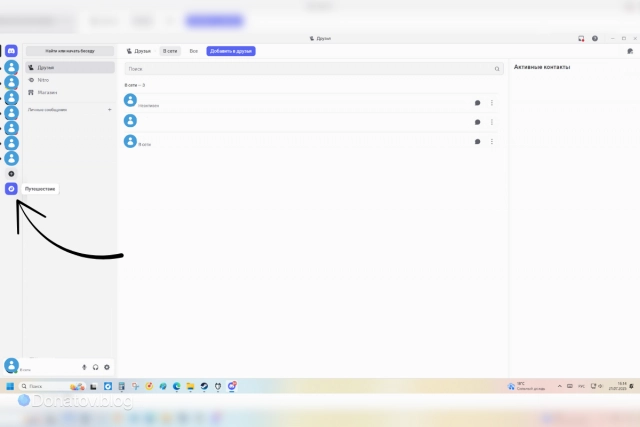Click the Активные контакты heading
The height and width of the screenshot is (427, 640).
click(542, 67)
